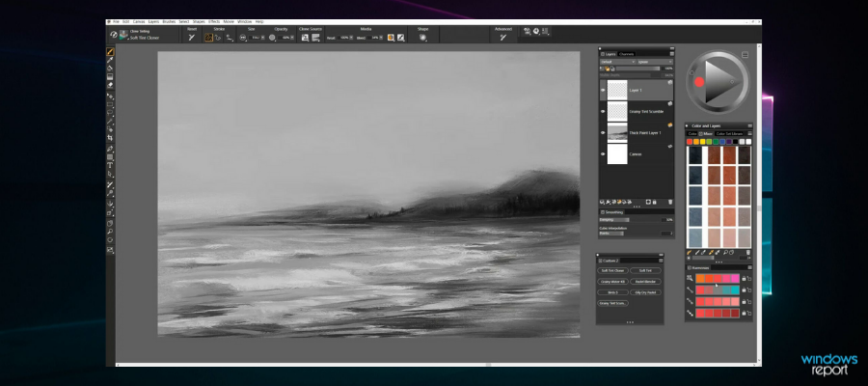Open the Canvas menu
Image resolution: width=868 pixels, height=386 pixels.
click(139, 21)
